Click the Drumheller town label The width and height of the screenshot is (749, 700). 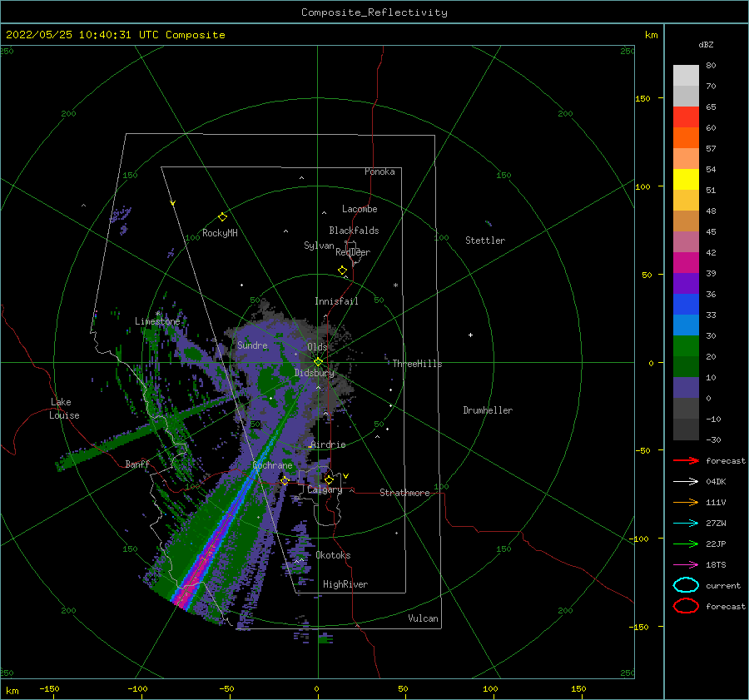tap(488, 410)
